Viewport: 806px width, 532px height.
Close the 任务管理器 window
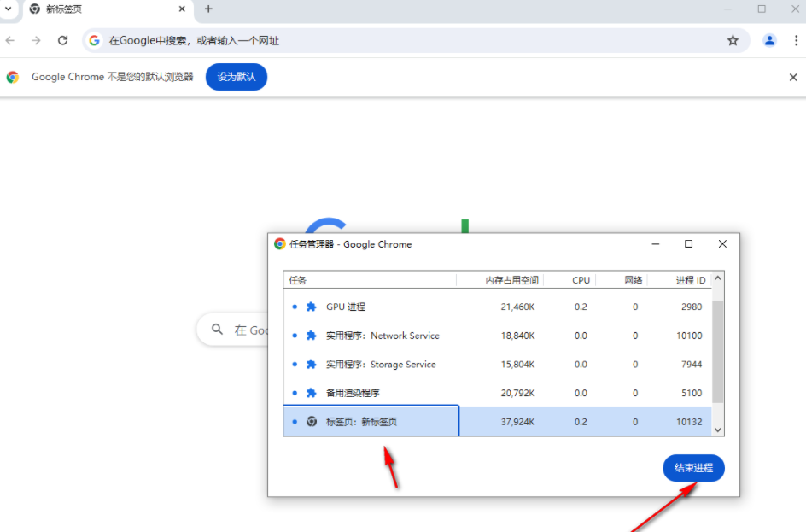pos(722,244)
